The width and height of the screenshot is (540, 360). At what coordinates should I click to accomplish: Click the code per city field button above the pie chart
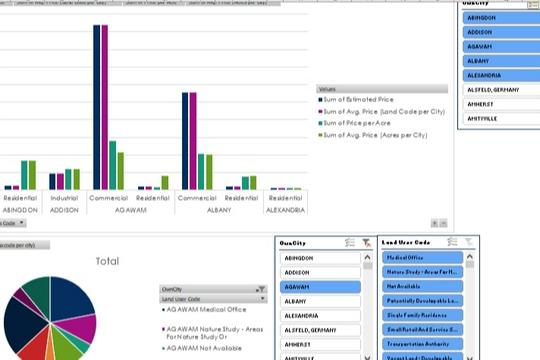(x=24, y=245)
